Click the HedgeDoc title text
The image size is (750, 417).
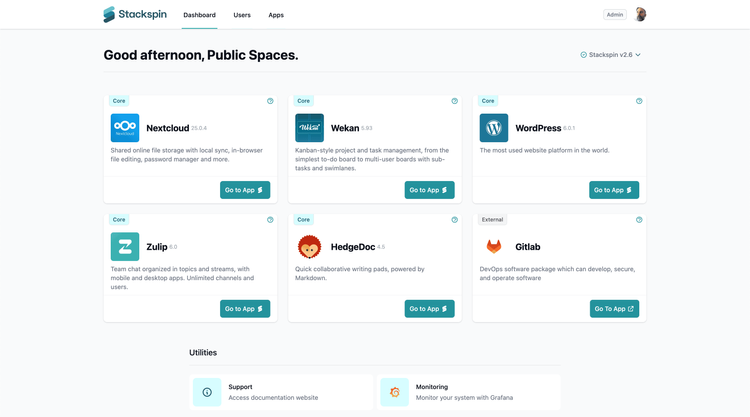coord(353,247)
